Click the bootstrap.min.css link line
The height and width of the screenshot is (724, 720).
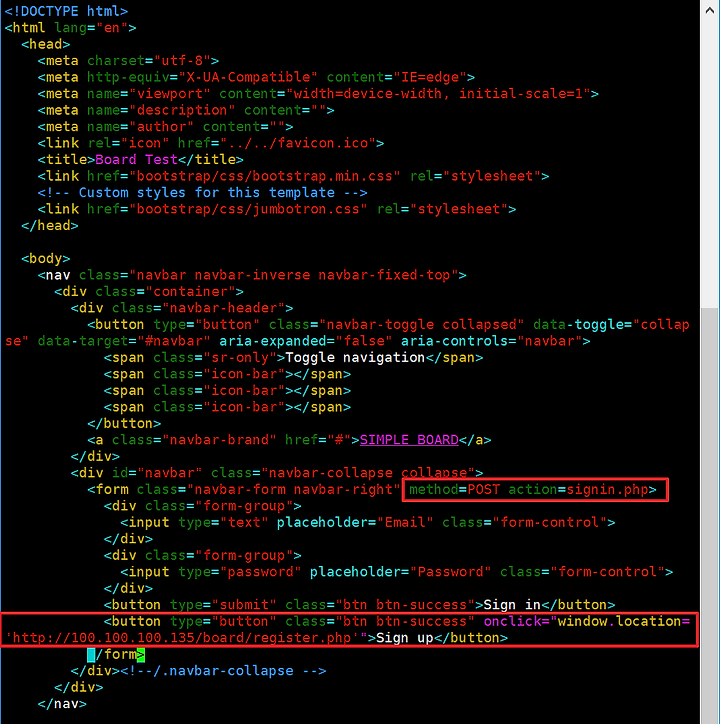pyautogui.click(x=293, y=176)
